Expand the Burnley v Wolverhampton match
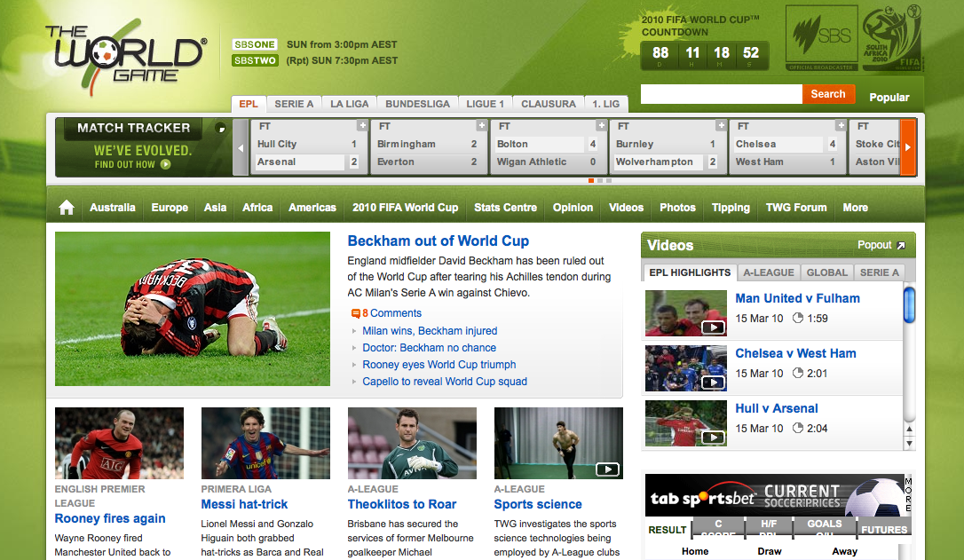The image size is (964, 560). tap(721, 125)
